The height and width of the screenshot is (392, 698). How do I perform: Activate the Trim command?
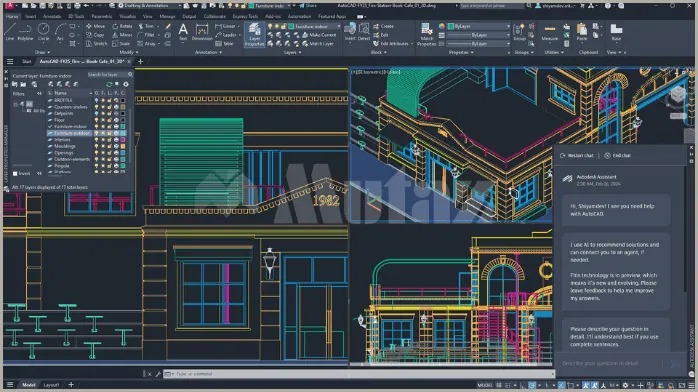[x=146, y=26]
